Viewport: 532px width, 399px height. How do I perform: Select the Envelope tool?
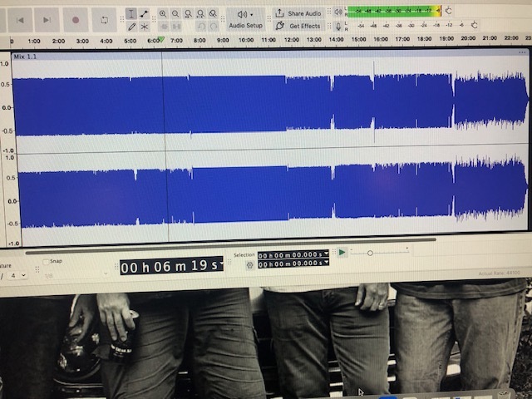(x=145, y=14)
